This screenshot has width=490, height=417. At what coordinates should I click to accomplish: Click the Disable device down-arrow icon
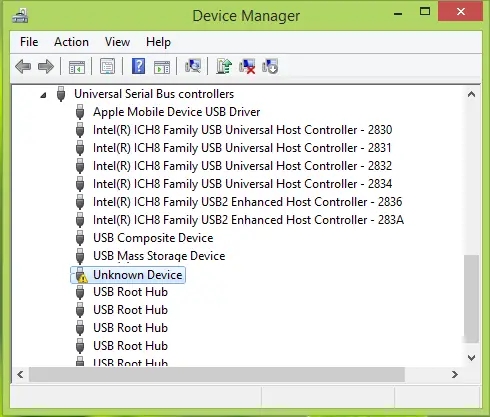(270, 66)
